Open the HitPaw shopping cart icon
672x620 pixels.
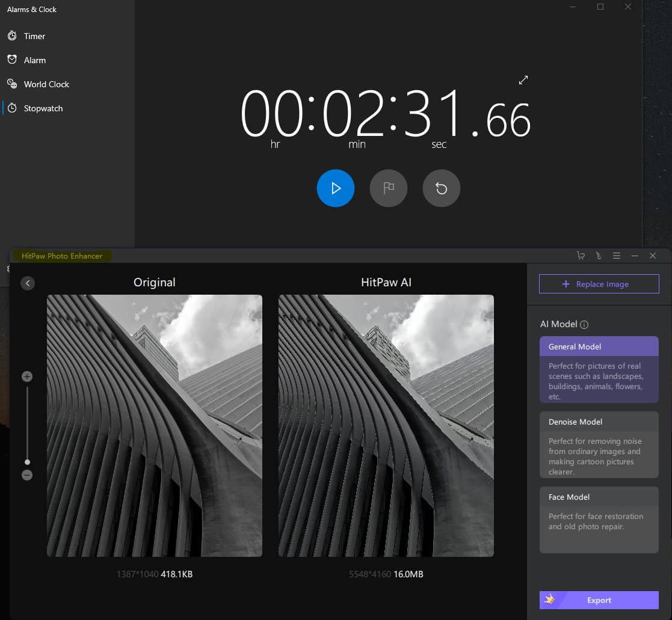(x=581, y=256)
